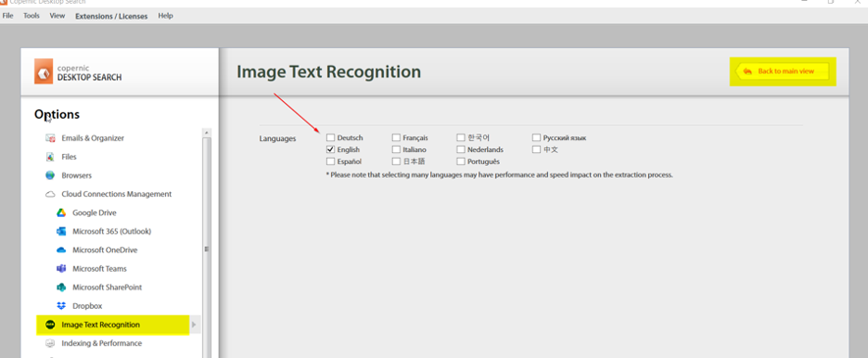Image resolution: width=868 pixels, height=358 pixels.
Task: Select the Microsoft OneDrive cloud icon
Action: [61, 250]
